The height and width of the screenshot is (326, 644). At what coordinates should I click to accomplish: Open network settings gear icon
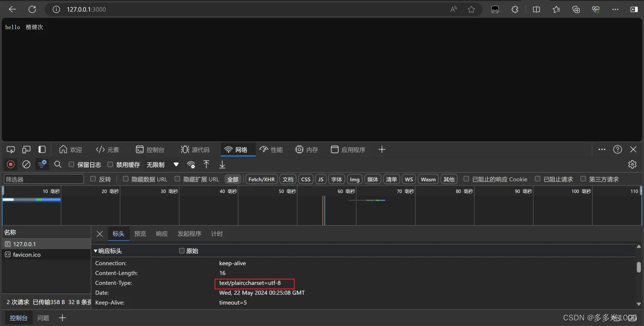(x=632, y=165)
